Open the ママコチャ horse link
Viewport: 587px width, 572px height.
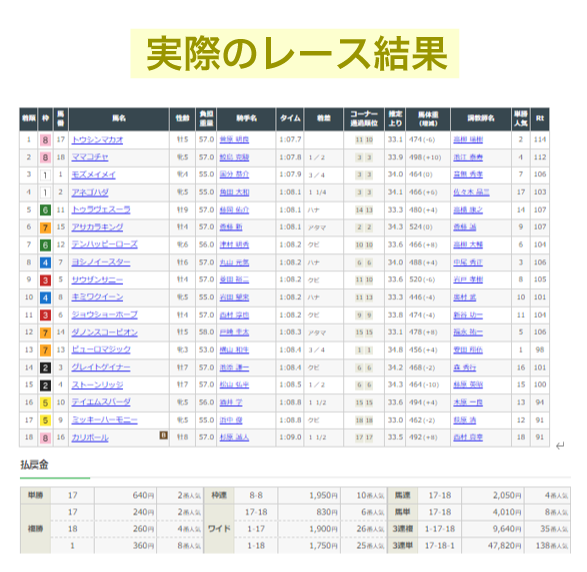click(x=90, y=157)
